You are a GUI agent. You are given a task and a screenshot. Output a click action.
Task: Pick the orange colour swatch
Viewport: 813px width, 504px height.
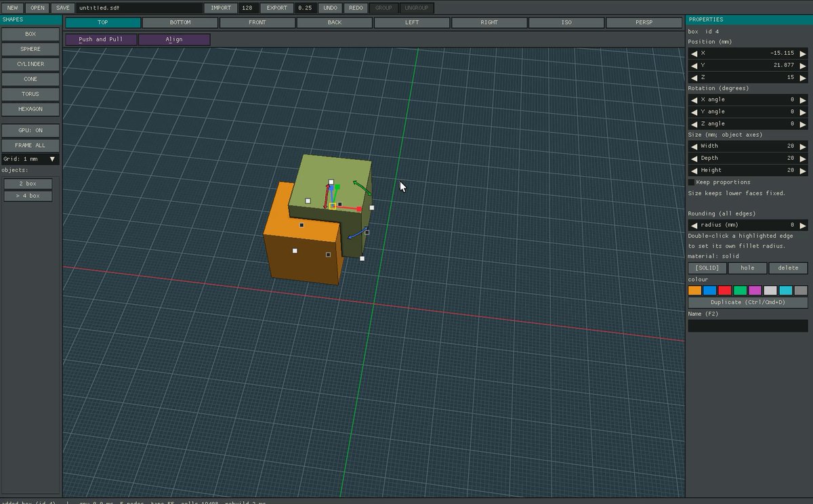695,291
